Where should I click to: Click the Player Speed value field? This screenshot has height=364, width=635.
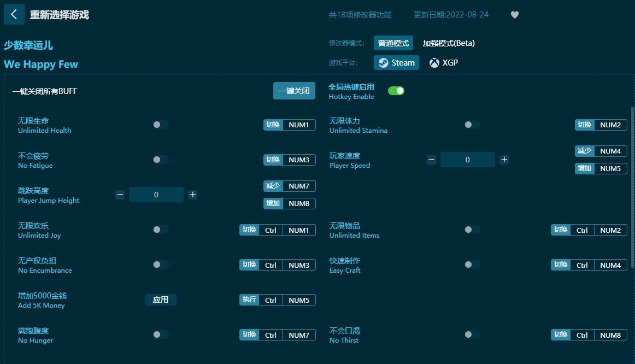[468, 160]
